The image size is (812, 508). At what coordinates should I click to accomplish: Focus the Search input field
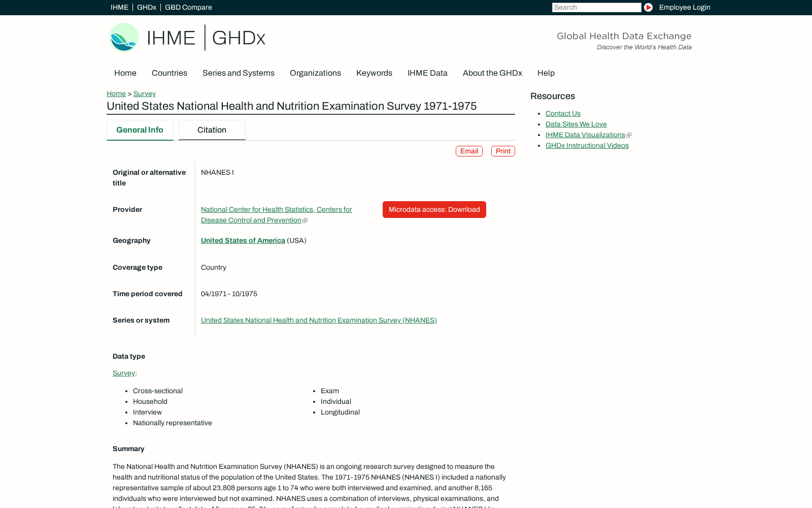point(596,7)
